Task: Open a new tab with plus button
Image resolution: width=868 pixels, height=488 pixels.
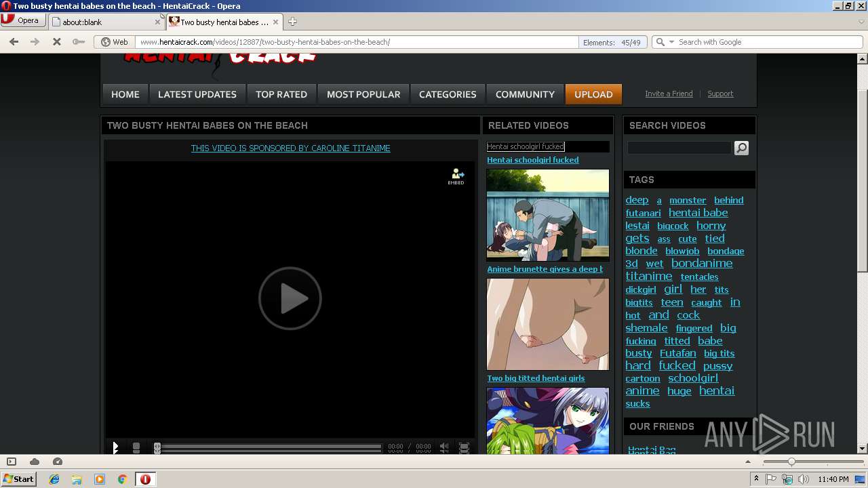Action: coord(292,22)
